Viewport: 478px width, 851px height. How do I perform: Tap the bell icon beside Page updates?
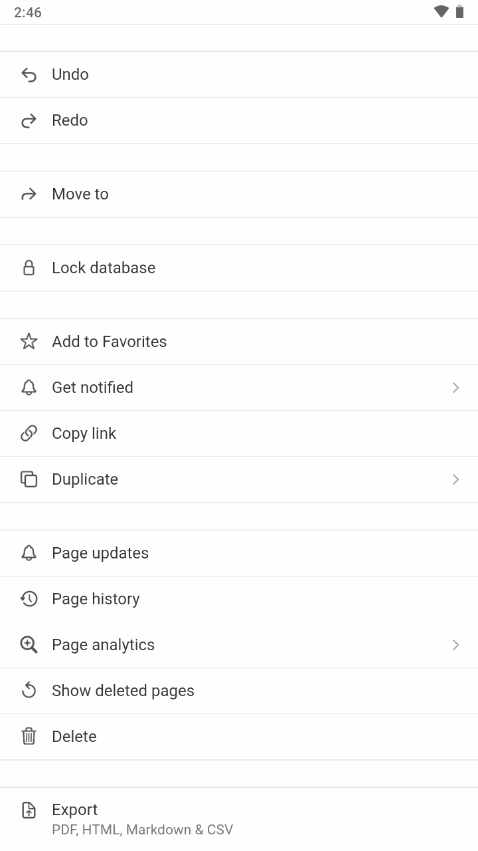(29, 553)
